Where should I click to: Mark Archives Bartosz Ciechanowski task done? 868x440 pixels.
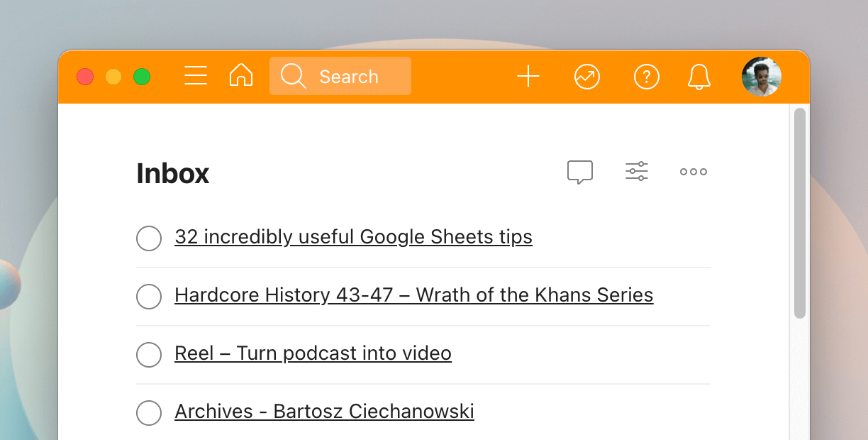coord(149,412)
